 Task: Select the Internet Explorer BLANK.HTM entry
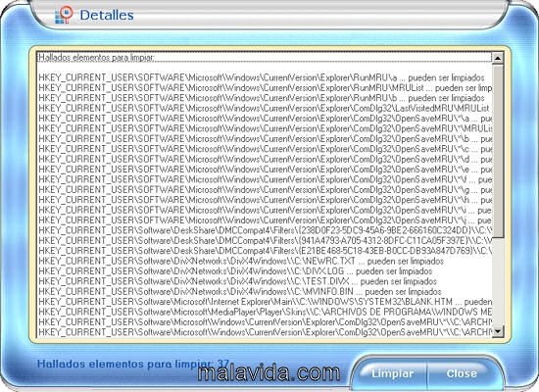pos(265,302)
